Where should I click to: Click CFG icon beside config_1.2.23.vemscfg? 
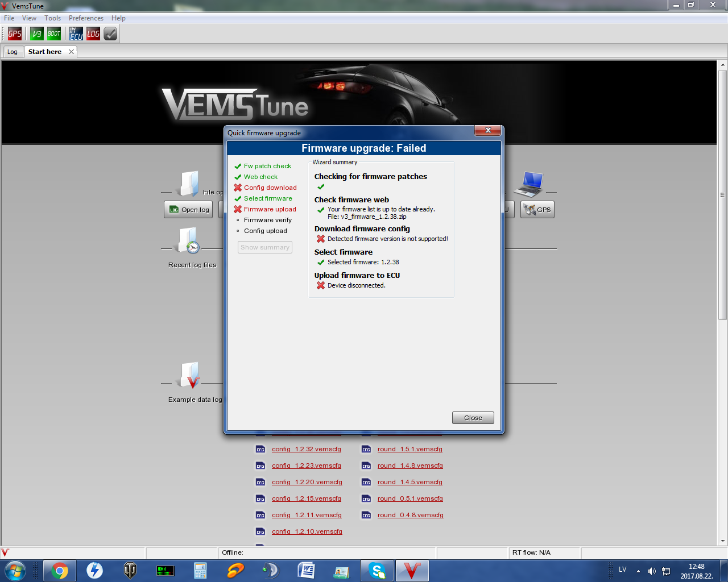pyautogui.click(x=260, y=465)
